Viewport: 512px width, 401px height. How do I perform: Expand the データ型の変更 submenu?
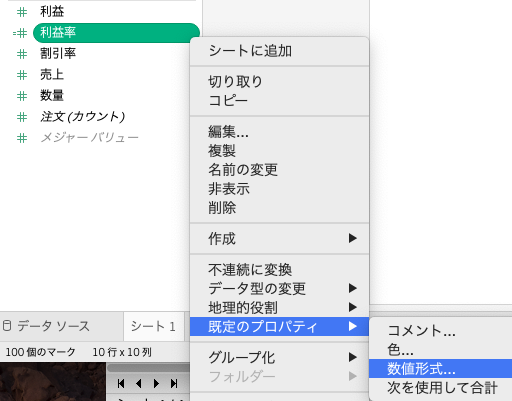click(279, 288)
